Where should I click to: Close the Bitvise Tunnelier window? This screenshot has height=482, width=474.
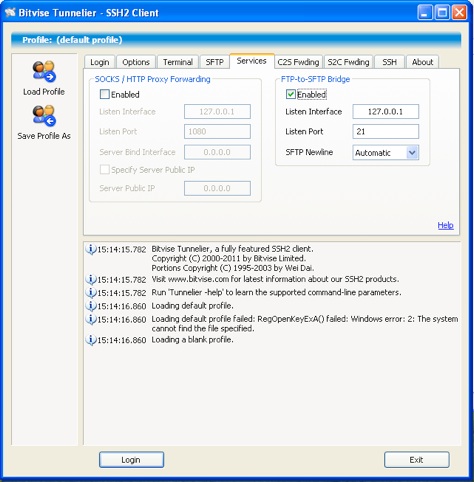tap(460, 13)
